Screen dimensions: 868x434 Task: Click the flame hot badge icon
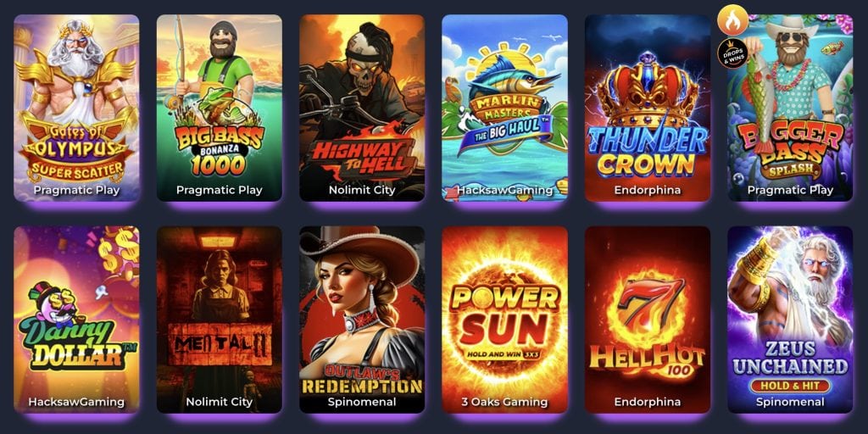point(732,20)
